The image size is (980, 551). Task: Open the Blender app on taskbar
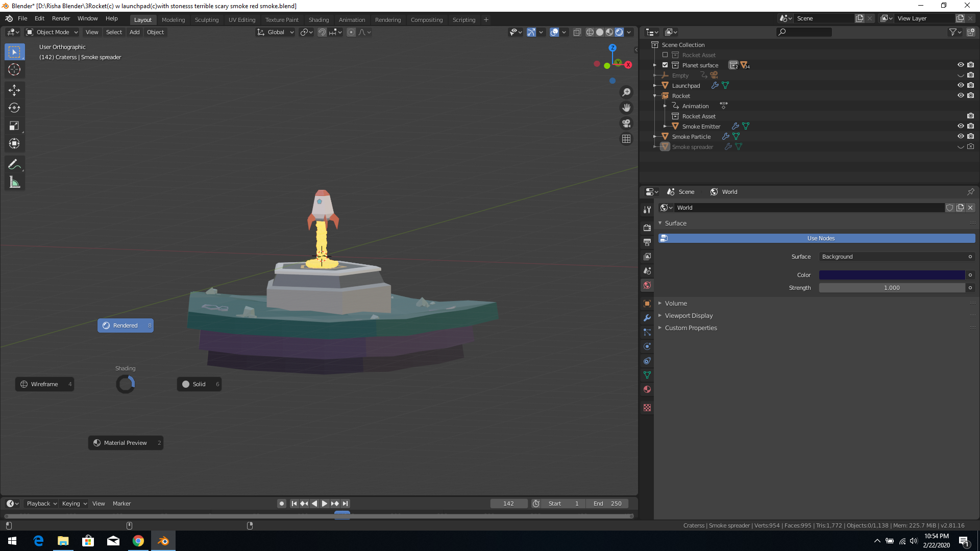[163, 541]
